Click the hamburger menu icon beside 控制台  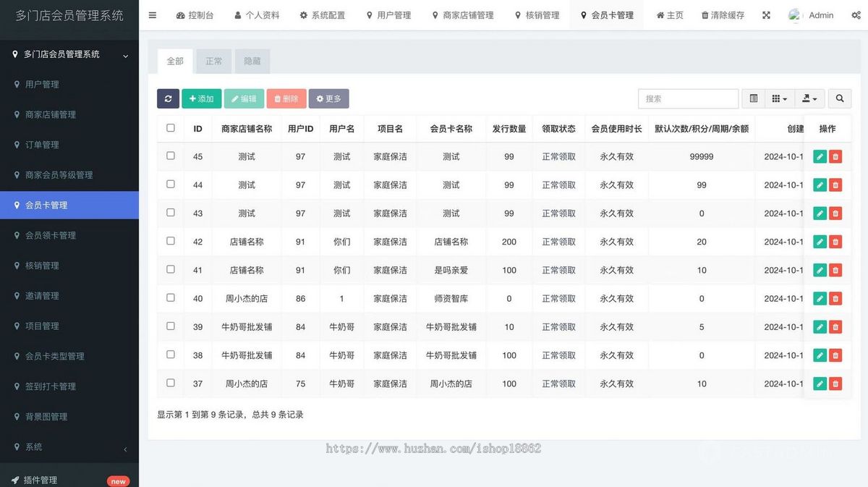coord(153,14)
